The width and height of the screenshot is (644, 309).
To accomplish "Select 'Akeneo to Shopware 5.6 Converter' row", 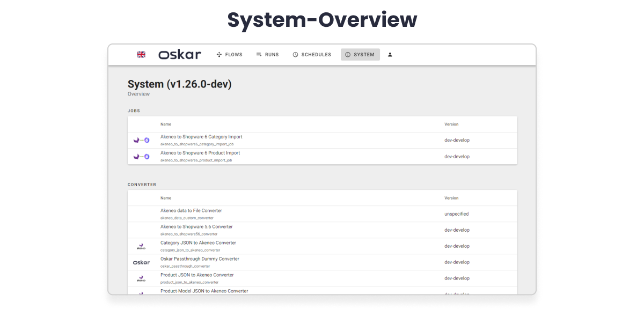I will pos(323,230).
